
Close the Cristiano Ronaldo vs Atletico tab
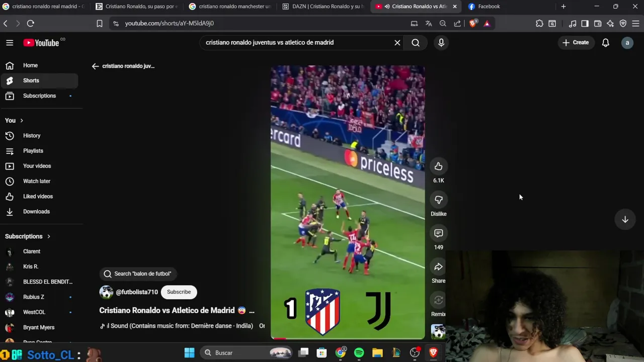pos(455,7)
